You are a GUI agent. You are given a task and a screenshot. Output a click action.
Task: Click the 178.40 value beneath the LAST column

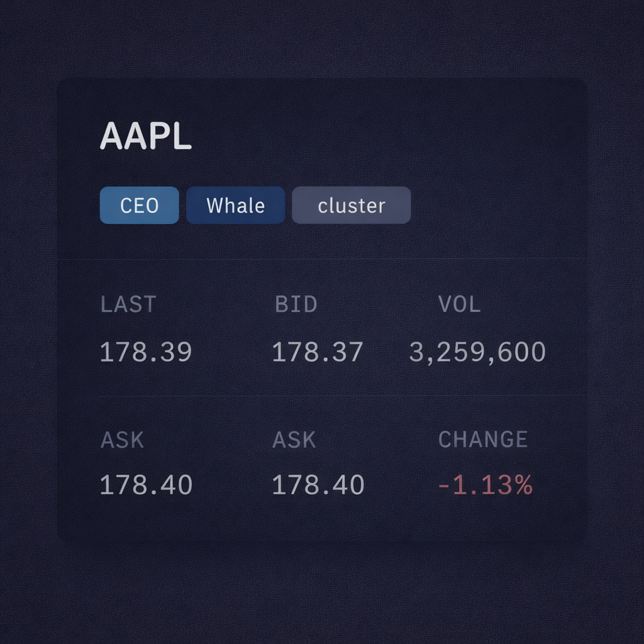click(146, 485)
